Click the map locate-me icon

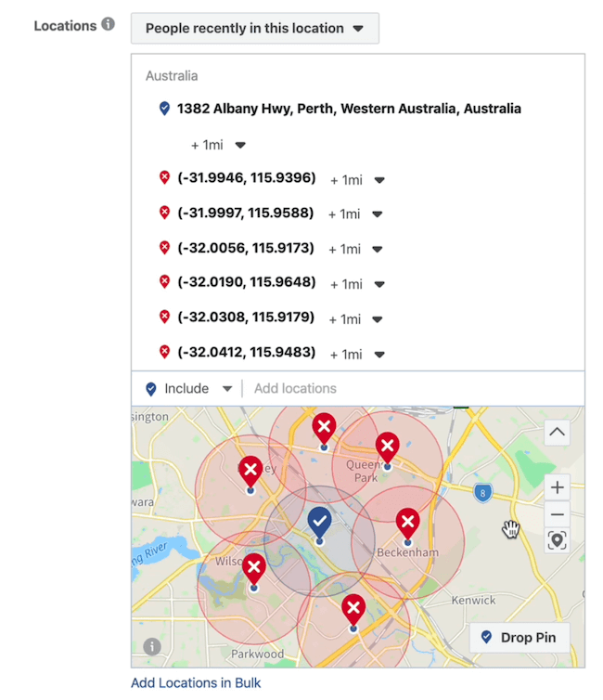pyautogui.click(x=557, y=540)
